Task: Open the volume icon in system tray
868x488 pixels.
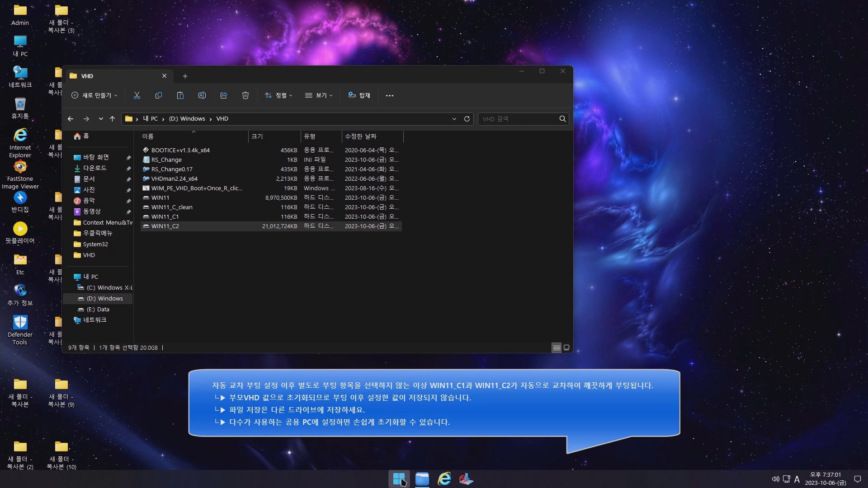Action: (x=775, y=479)
